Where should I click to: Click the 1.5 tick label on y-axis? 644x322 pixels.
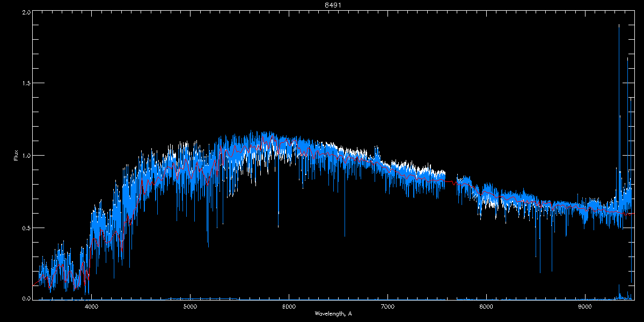25,84
